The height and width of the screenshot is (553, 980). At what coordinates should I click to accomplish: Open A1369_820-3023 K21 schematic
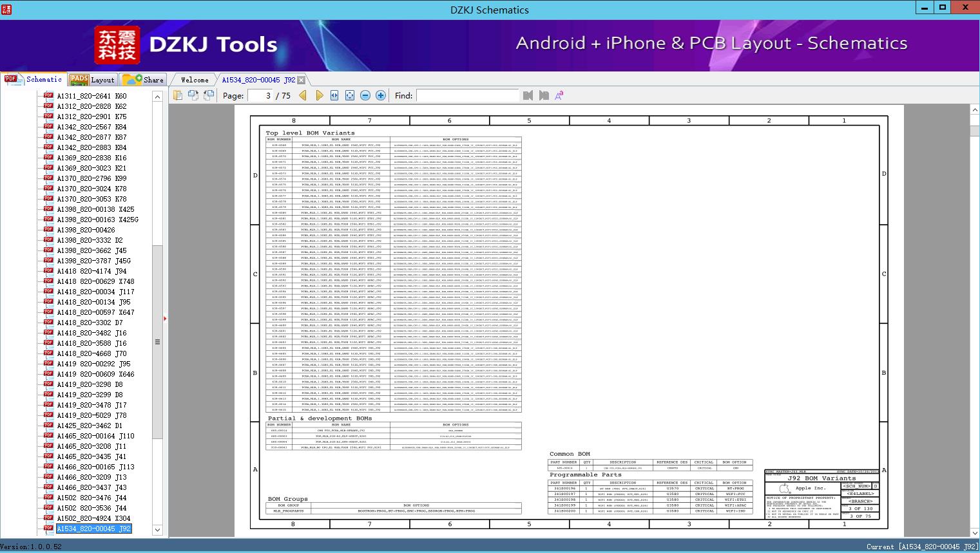pyautogui.click(x=91, y=168)
